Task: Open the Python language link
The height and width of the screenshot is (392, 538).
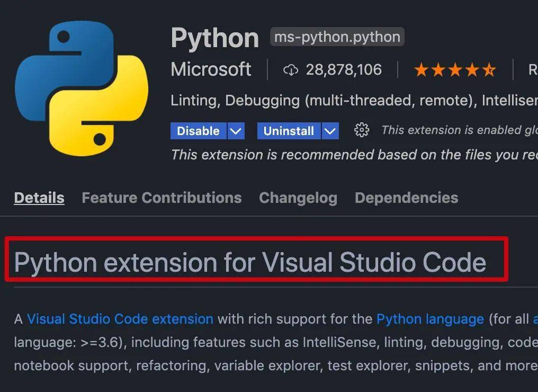Action: click(x=431, y=319)
